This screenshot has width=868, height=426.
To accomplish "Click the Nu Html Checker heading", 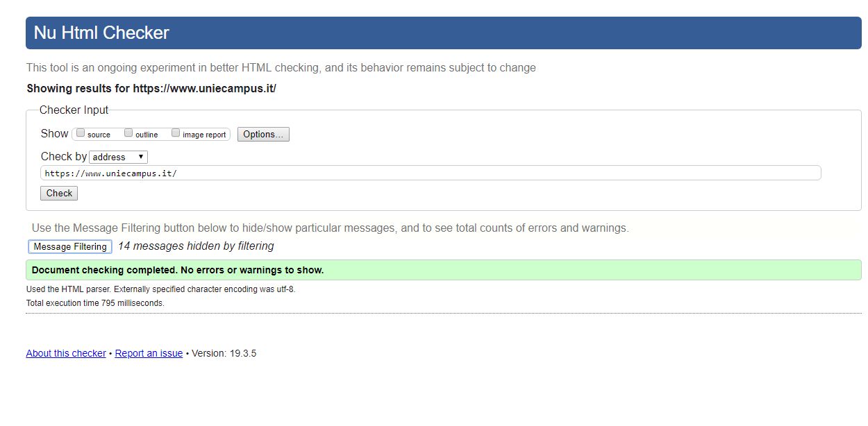I will click(x=101, y=33).
